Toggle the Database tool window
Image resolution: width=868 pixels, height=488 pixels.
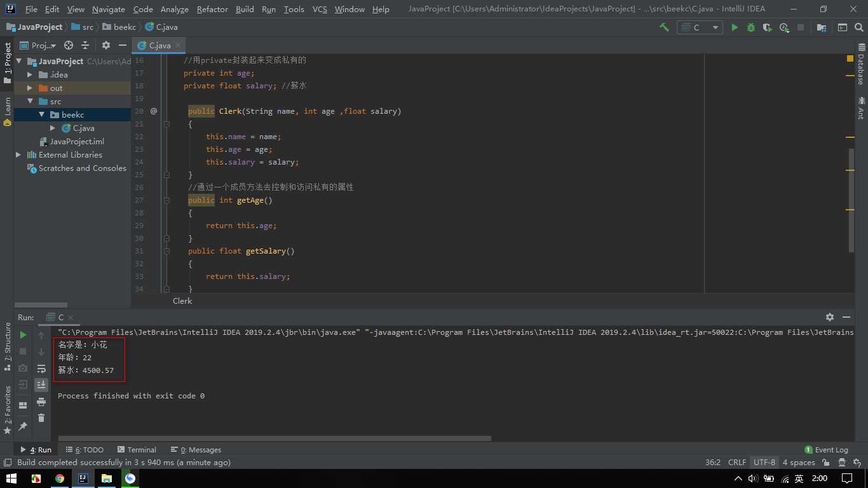click(x=861, y=64)
